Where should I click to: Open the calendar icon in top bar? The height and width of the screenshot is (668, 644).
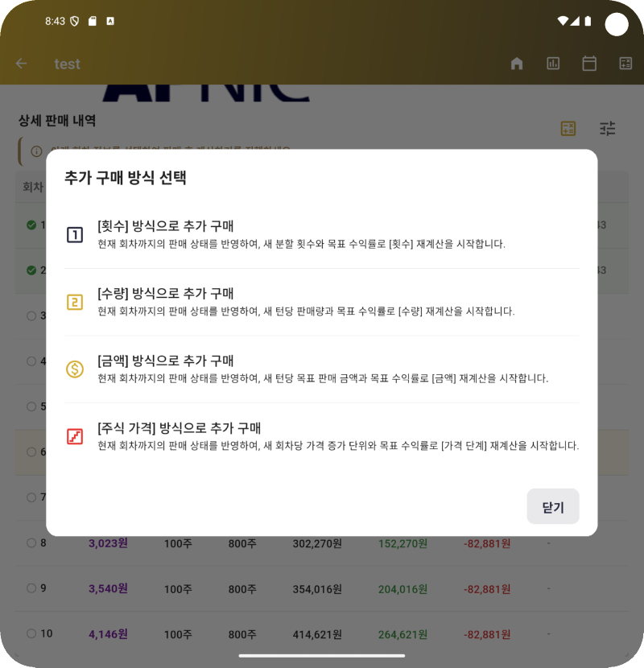click(x=589, y=64)
